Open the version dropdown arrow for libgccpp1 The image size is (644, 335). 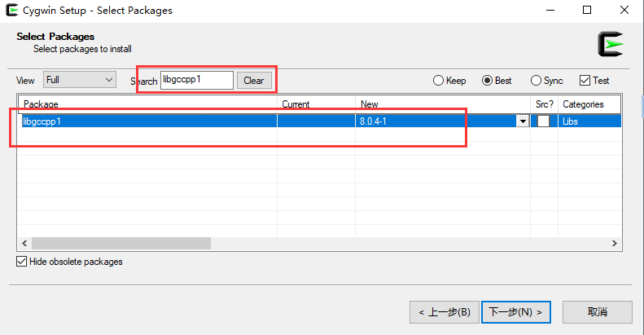(523, 121)
